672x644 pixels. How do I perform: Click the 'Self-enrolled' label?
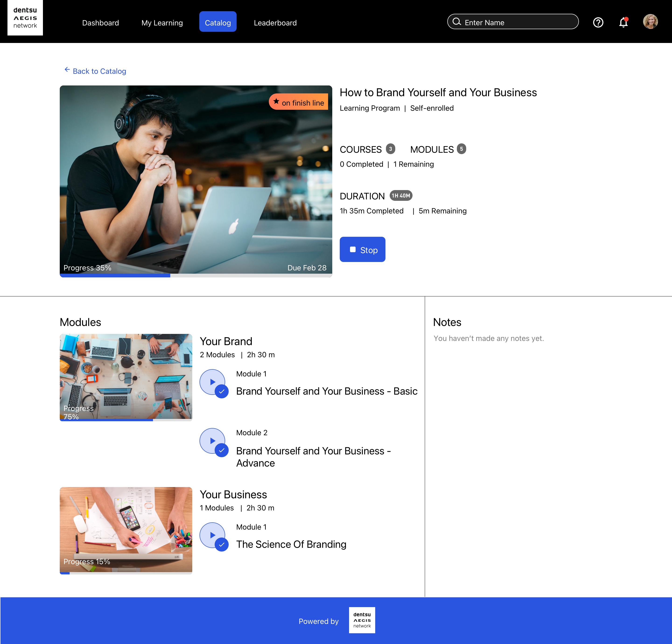click(x=432, y=108)
